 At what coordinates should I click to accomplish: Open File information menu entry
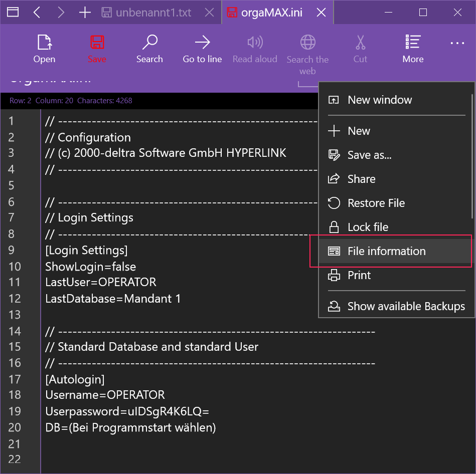coord(396,251)
